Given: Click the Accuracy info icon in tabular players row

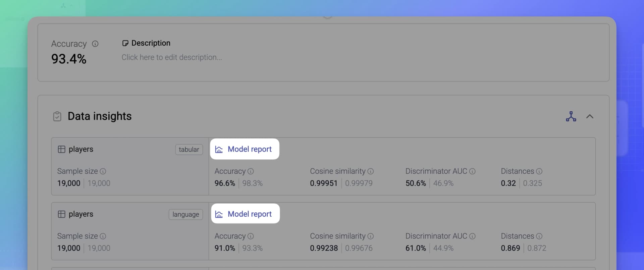Looking at the screenshot, I should tap(251, 171).
